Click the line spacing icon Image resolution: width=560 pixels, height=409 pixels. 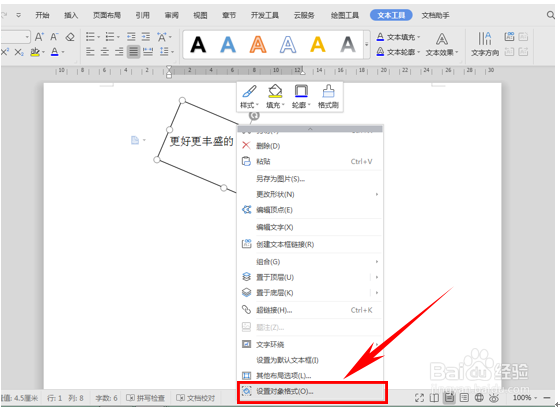[164, 52]
